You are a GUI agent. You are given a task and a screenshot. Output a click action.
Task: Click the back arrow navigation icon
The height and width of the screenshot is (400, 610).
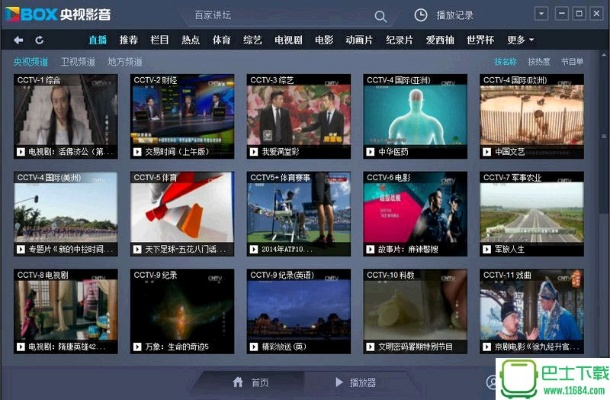tap(18, 40)
